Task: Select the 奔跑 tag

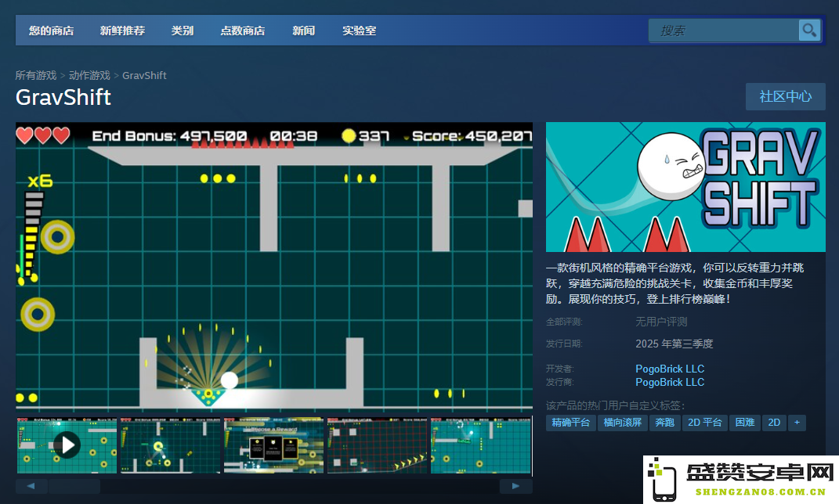Action: point(664,423)
